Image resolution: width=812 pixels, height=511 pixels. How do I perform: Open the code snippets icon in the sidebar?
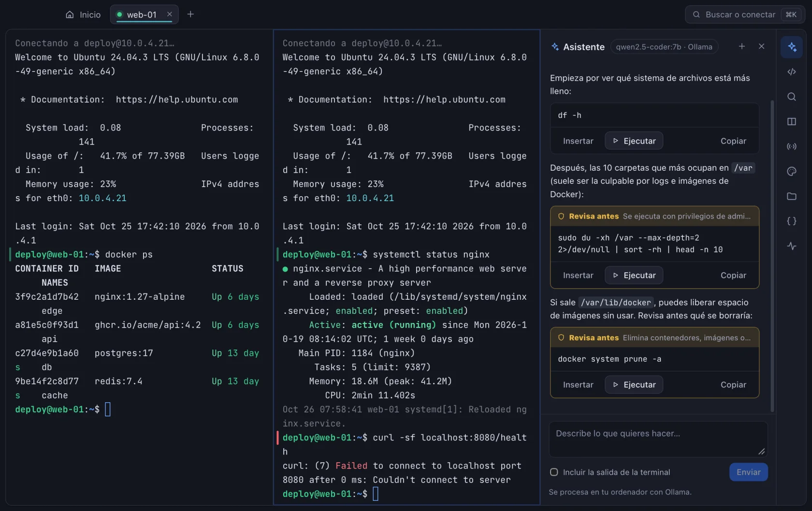pyautogui.click(x=792, y=72)
